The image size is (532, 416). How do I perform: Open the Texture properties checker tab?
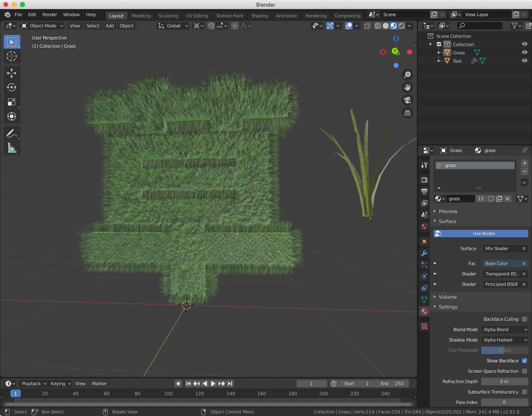[x=424, y=326]
